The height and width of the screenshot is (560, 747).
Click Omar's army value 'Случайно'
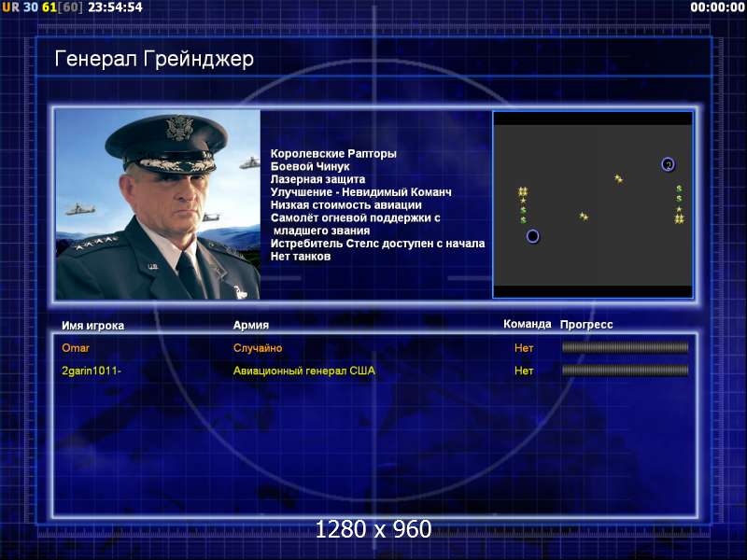tap(258, 348)
